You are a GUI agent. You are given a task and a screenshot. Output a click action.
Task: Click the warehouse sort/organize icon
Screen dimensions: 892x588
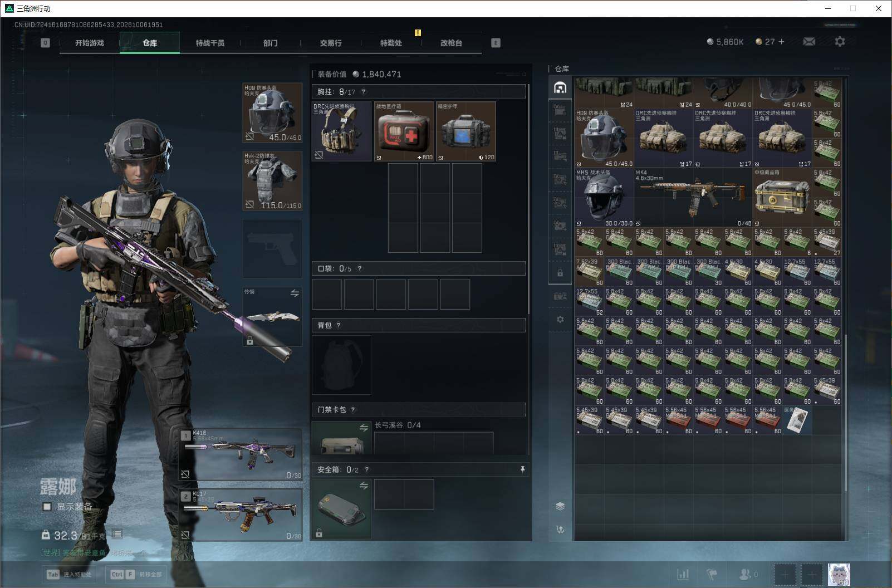click(560, 530)
